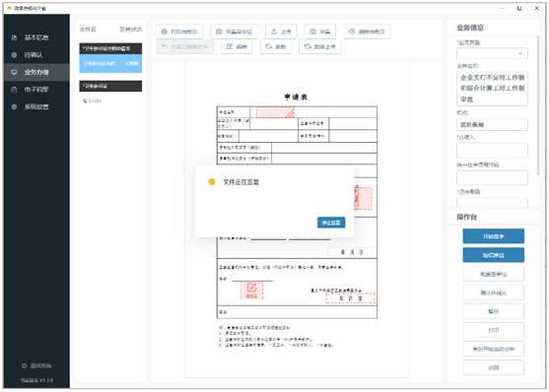Click the ID card capture camera button
549x392 pixels.
tap(234, 32)
